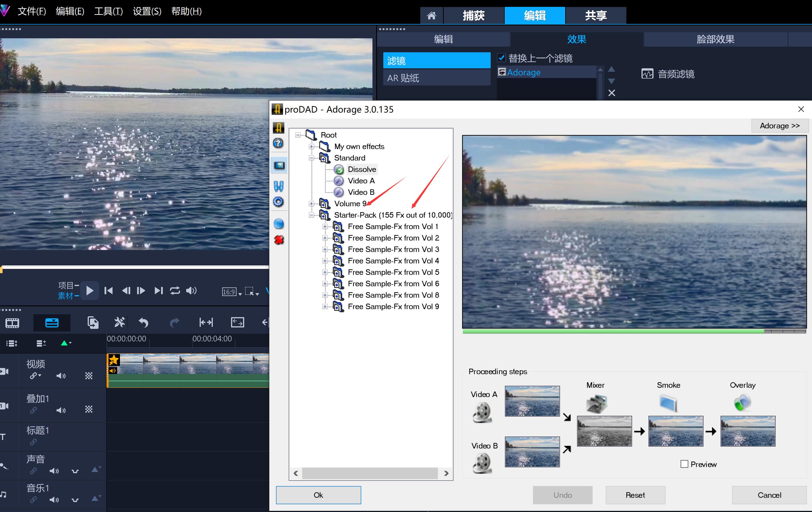
Task: Click the blue sphere icon in Adorage sidebar
Action: [x=278, y=224]
